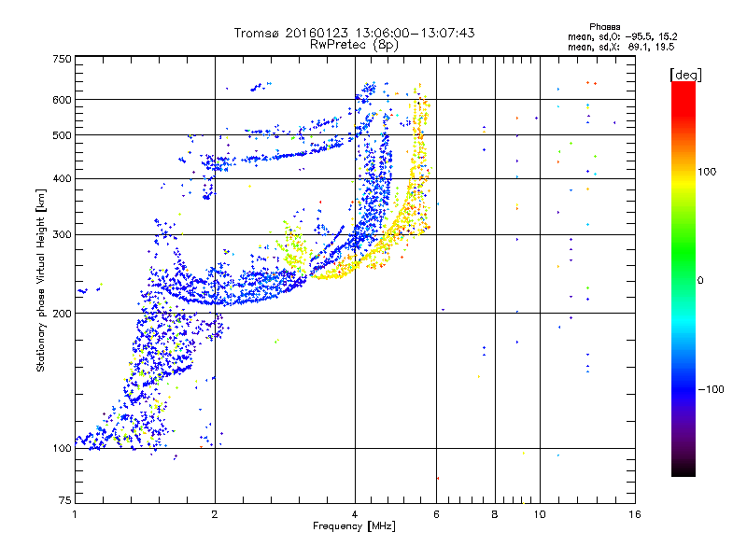Image resolution: width=747 pixels, height=560 pixels.
Task: Click the colorbar '0' tick label
Action: click(x=700, y=281)
